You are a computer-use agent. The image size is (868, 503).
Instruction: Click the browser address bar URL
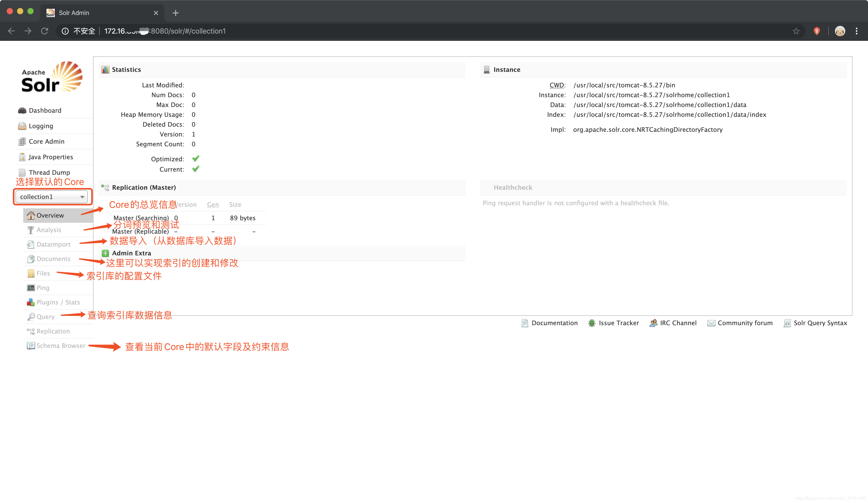(x=165, y=31)
